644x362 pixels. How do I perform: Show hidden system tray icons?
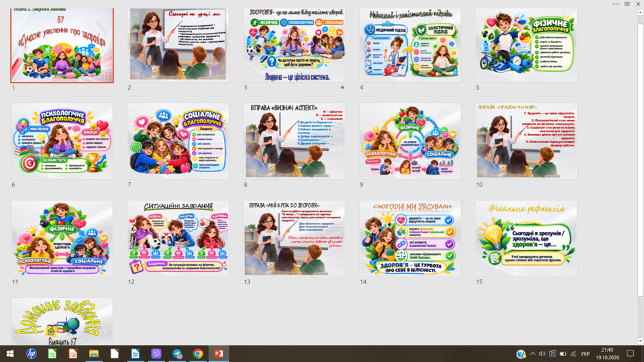coord(532,354)
